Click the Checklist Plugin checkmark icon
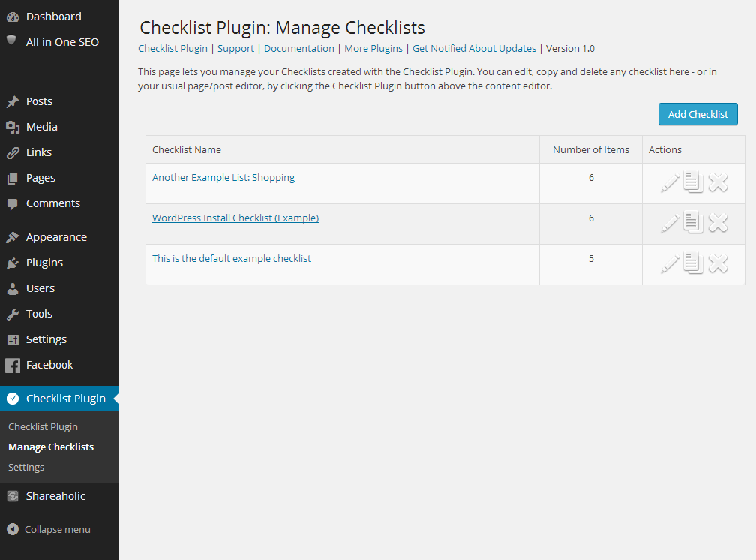Viewport: 756px width, 560px height. pyautogui.click(x=13, y=399)
